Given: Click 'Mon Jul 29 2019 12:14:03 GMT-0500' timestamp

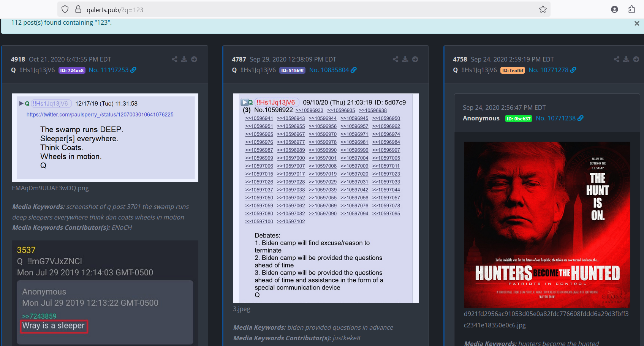Looking at the screenshot, I should (x=85, y=273).
